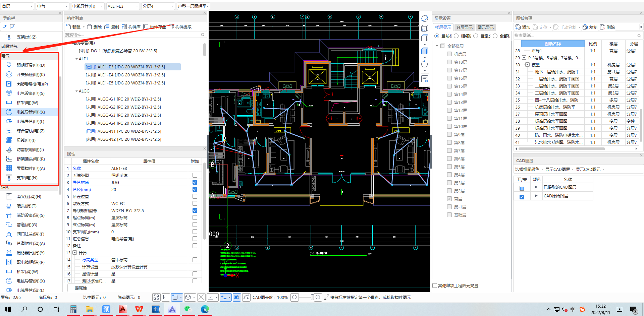Select 一层给排水、消防平面图 drawing row
Image resolution: width=644 pixels, height=316 pixels.
click(x=557, y=79)
